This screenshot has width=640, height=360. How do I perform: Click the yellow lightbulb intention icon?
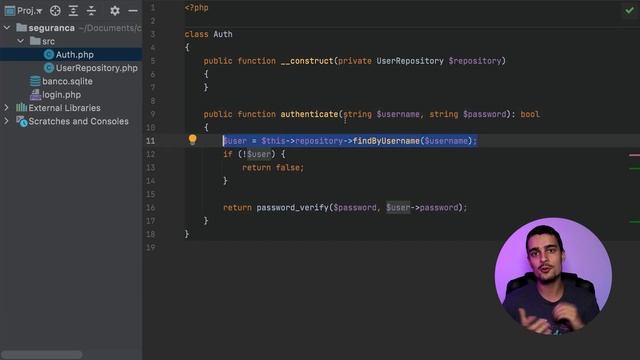click(x=193, y=140)
